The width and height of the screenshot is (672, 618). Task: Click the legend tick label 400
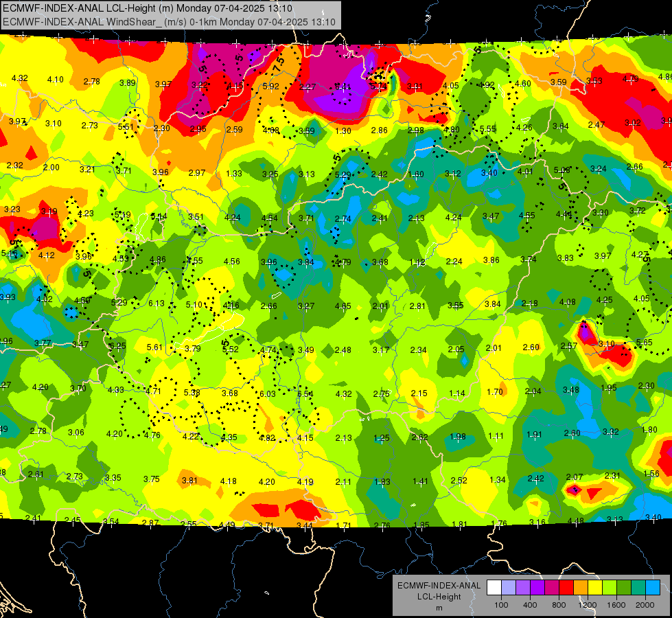pyautogui.click(x=530, y=605)
